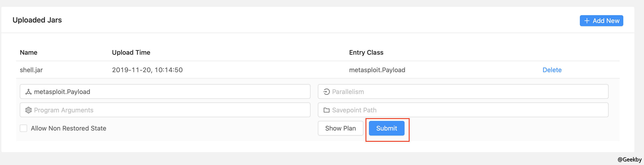Focus the Parallelism placeholder text
This screenshot has height=165, width=644.
coord(348,92)
